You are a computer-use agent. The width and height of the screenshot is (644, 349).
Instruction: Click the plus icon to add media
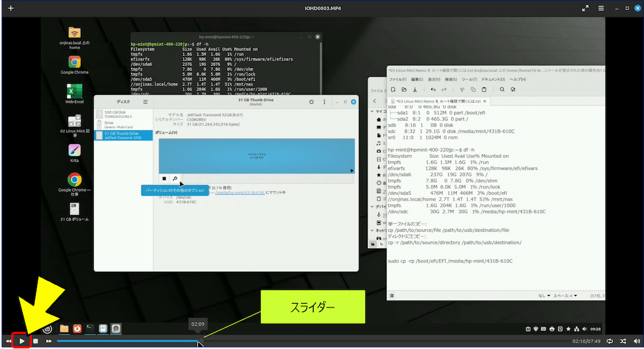10,8
